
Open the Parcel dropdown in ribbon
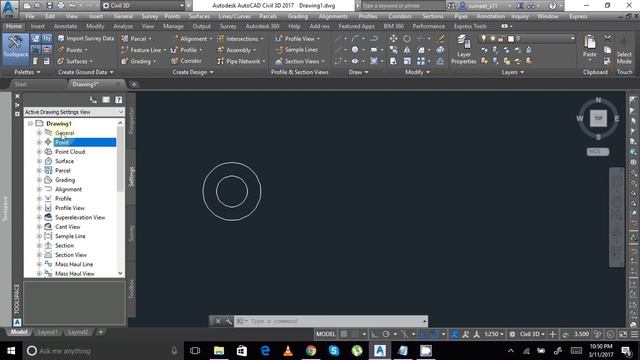click(x=136, y=39)
